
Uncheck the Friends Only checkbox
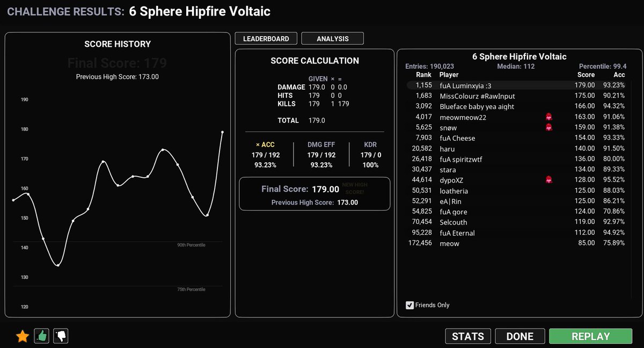pyautogui.click(x=410, y=305)
